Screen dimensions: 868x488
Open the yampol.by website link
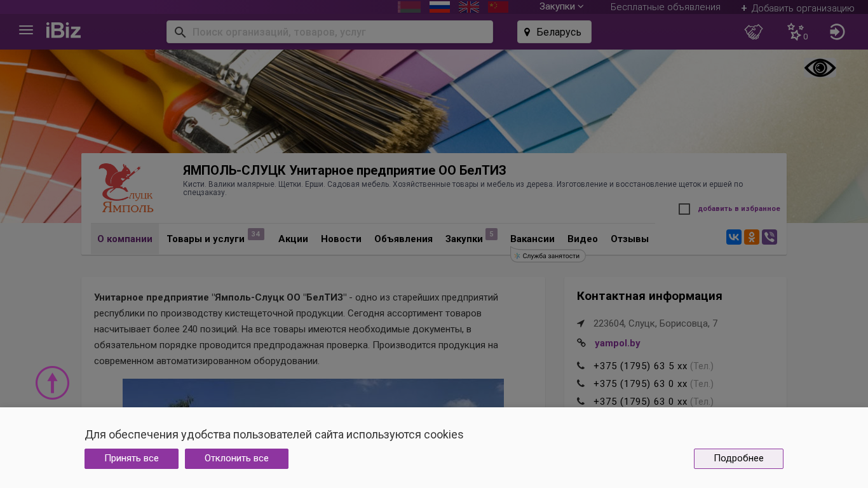(618, 343)
